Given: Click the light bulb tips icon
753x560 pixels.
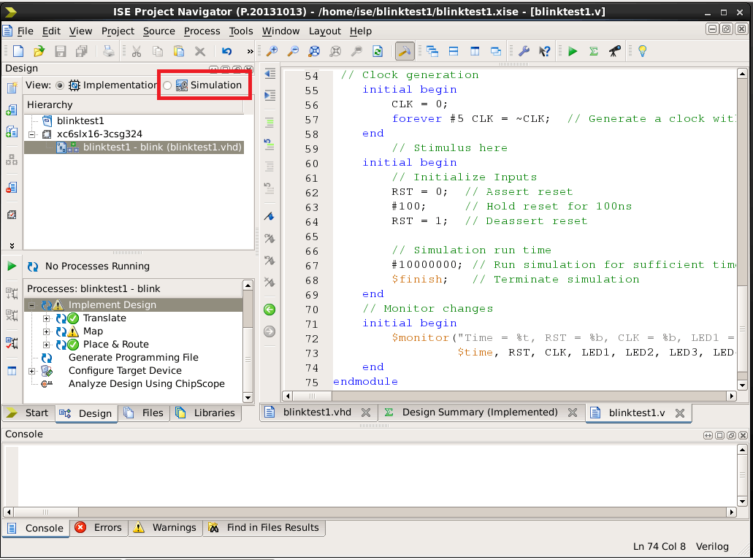Looking at the screenshot, I should pyautogui.click(x=642, y=51).
